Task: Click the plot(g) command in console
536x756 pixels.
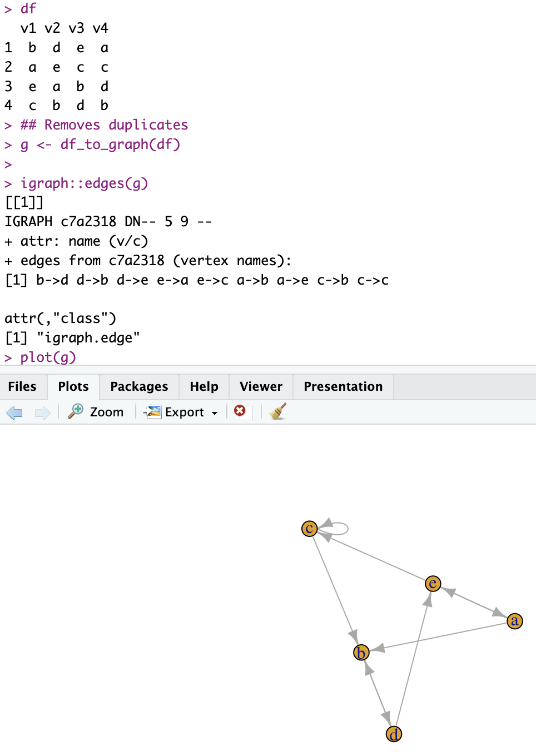Action: coord(48,357)
